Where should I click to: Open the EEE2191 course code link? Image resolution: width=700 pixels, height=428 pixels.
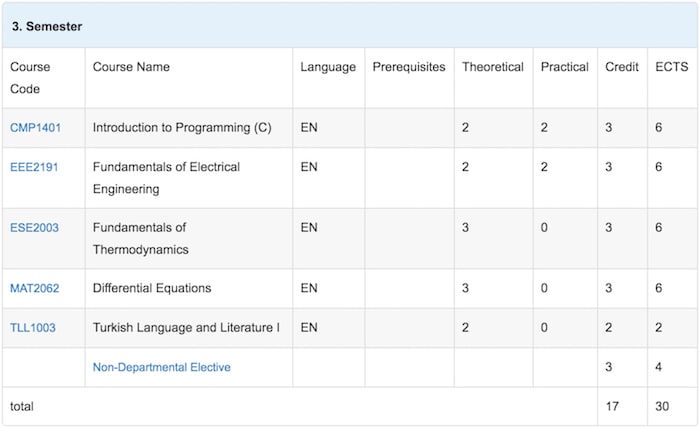[34, 167]
